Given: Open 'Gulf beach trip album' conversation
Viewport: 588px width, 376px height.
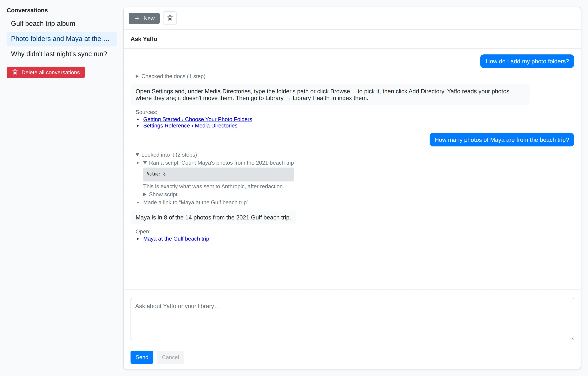Looking at the screenshot, I should click(62, 23).
